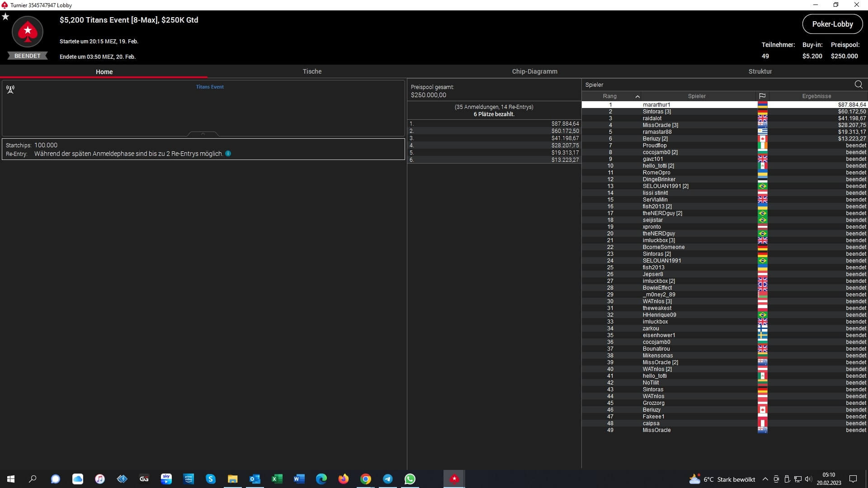The image size is (868, 488).
Task: Click the network tray icon
Action: 798,479
